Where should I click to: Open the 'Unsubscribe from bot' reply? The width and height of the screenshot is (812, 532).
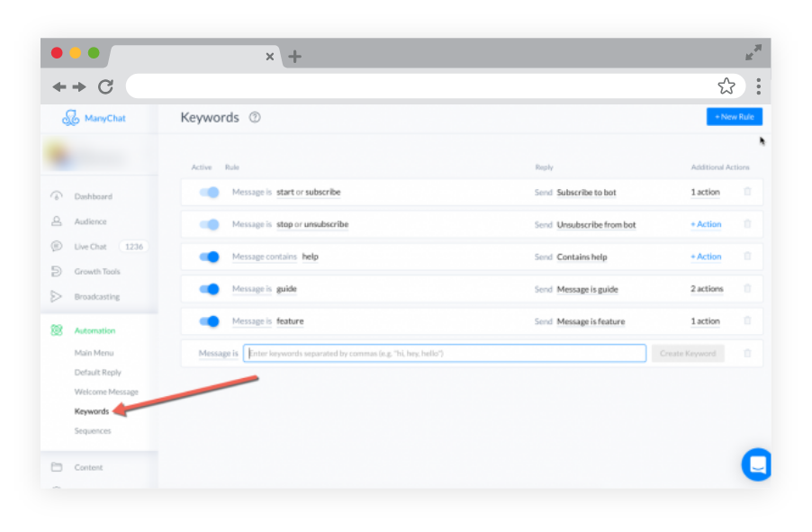coord(596,224)
